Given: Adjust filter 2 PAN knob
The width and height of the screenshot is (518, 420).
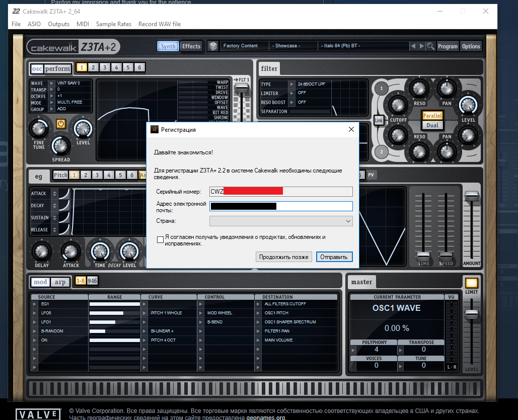Looking at the screenshot, I should pos(447,152).
